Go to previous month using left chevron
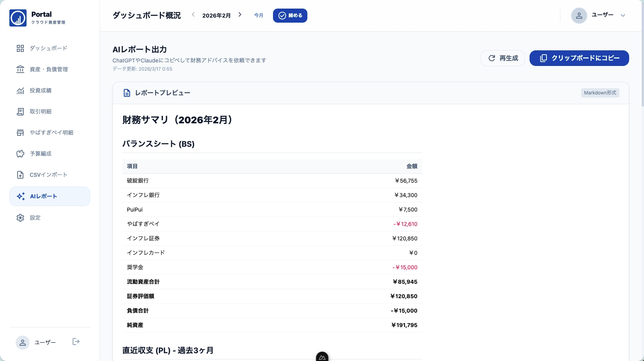The height and width of the screenshot is (361, 644). click(x=193, y=15)
